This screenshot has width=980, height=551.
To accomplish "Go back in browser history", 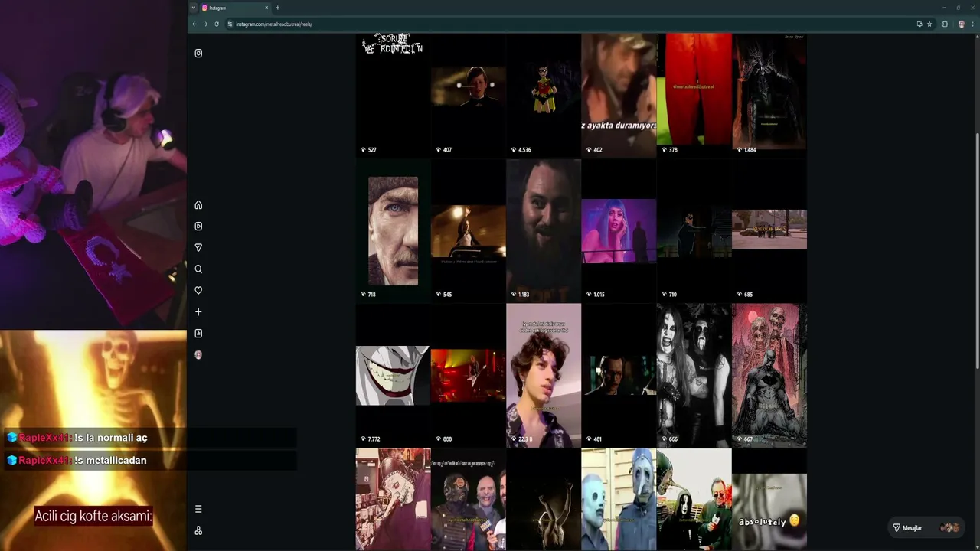I will (194, 24).
